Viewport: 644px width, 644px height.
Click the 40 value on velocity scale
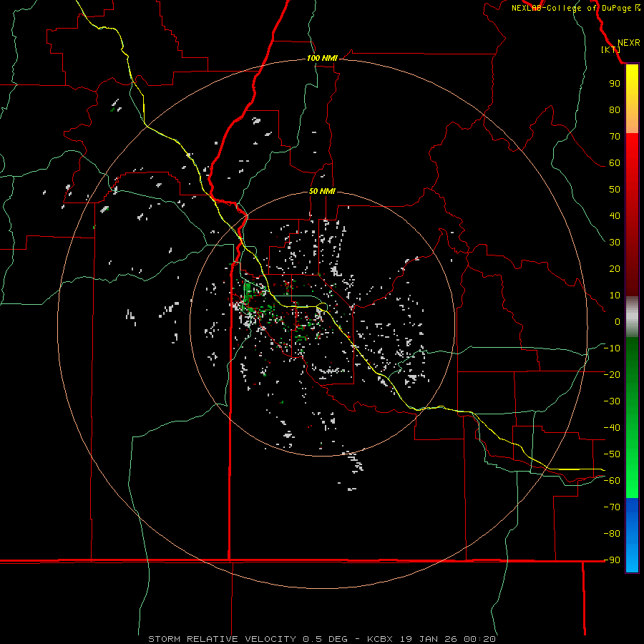615,215
